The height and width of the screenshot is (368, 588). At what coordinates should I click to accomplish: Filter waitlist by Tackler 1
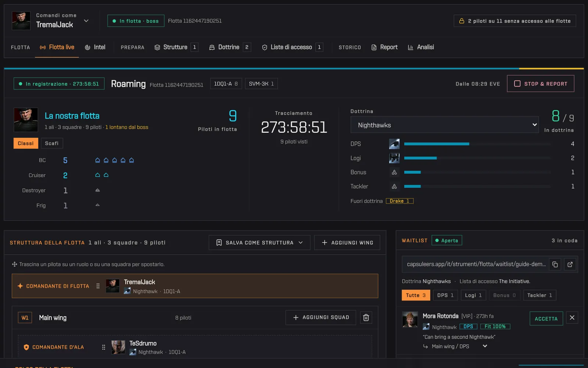point(539,295)
